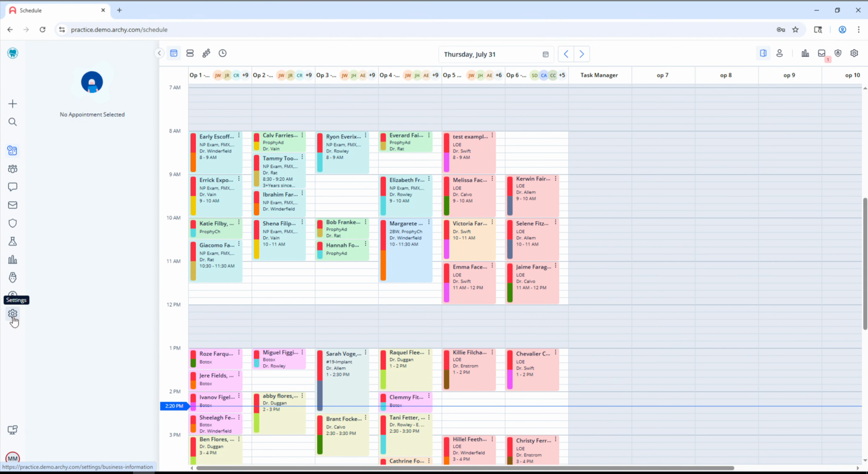868x474 pixels.
Task: Open options menu for Margarete appointment
Action: tap(429, 222)
